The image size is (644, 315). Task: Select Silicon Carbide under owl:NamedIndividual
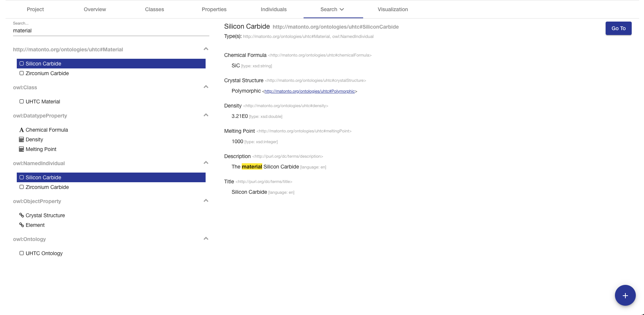click(111, 177)
